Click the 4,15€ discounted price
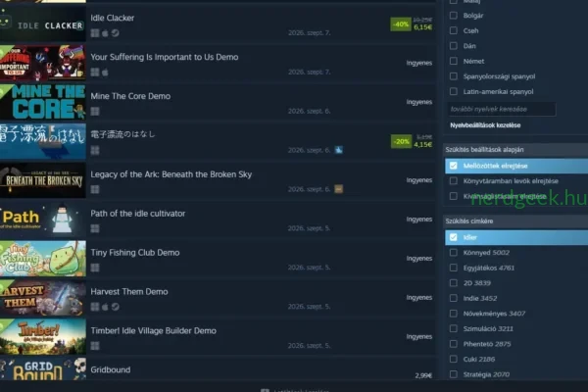This screenshot has width=588, height=392. [x=423, y=145]
